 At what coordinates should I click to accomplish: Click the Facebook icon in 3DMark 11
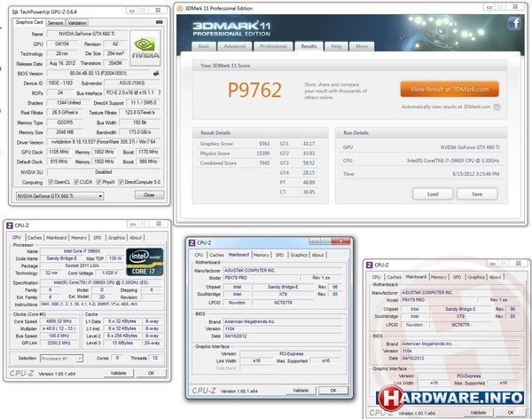pos(514,23)
